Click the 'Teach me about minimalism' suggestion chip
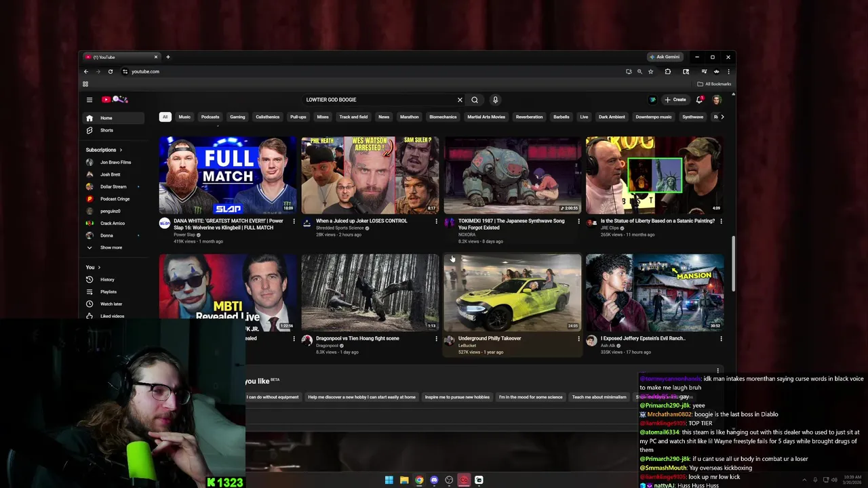The height and width of the screenshot is (488, 868). [599, 397]
